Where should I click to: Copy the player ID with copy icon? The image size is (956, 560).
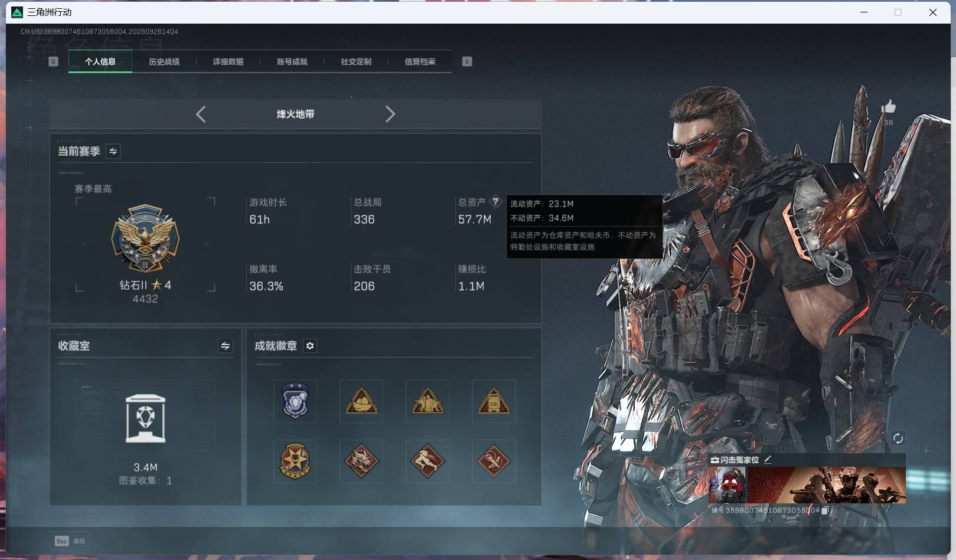825,510
